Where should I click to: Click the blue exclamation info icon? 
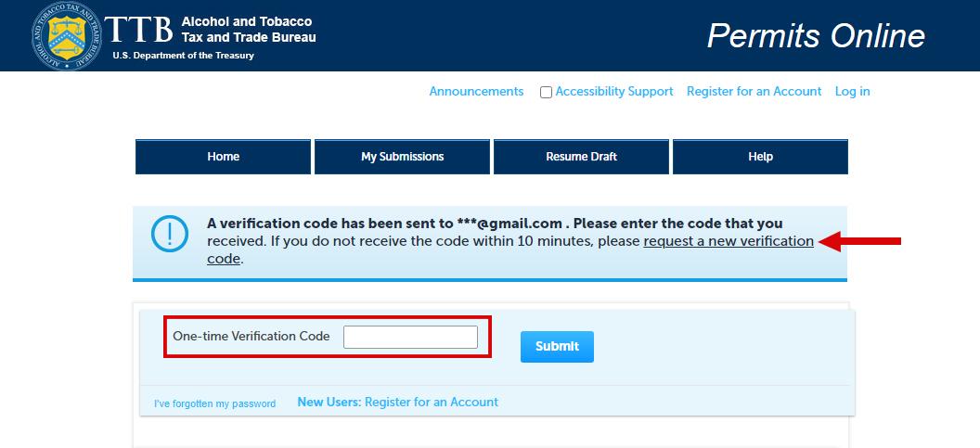coord(169,236)
